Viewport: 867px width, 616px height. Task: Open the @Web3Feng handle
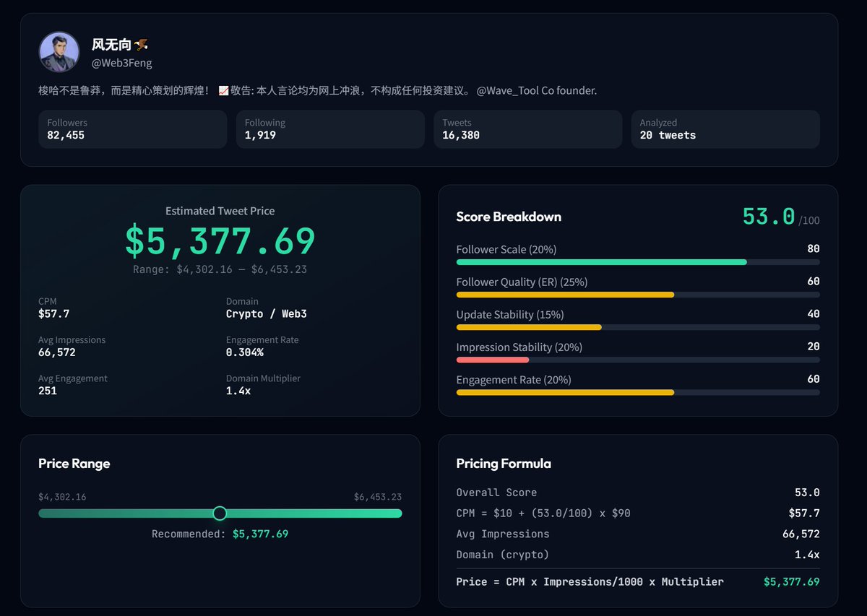pos(121,64)
